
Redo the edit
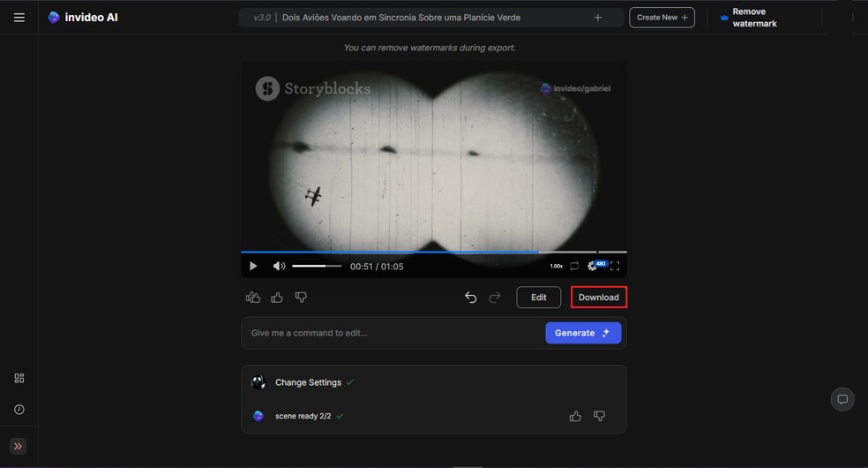[x=494, y=298]
